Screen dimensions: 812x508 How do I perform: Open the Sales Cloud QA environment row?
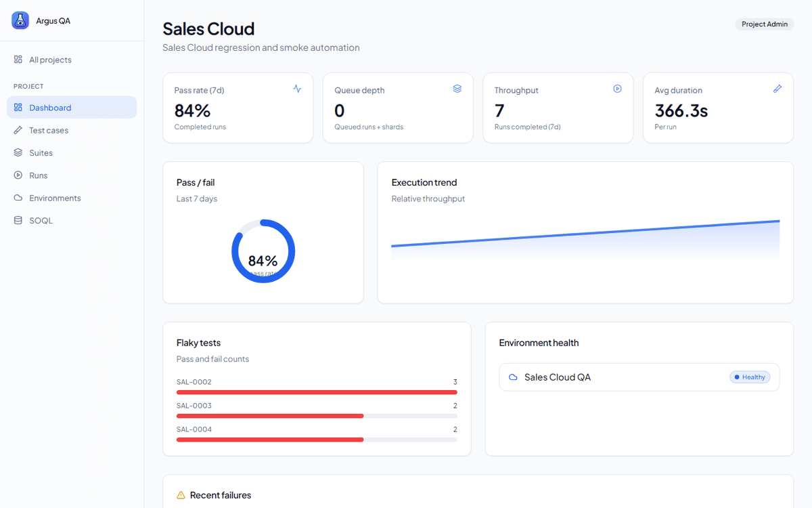point(639,377)
